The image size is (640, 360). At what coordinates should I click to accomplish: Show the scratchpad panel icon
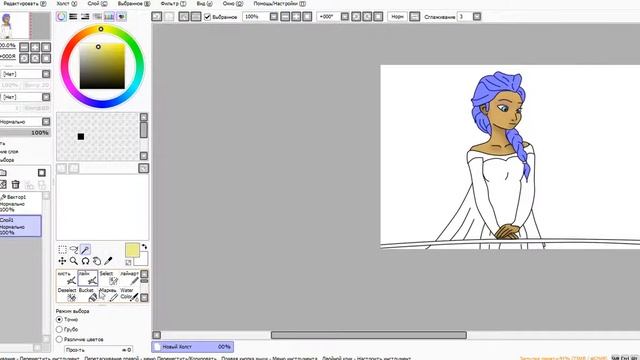121,17
